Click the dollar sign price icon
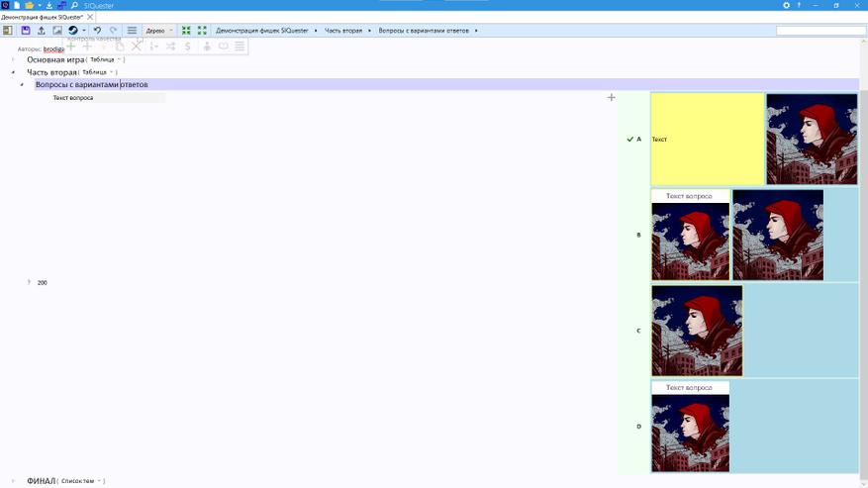 coord(188,47)
